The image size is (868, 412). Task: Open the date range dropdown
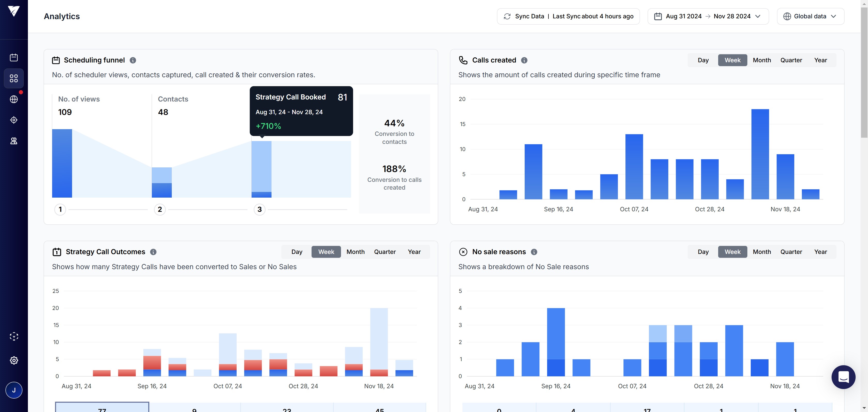click(708, 17)
